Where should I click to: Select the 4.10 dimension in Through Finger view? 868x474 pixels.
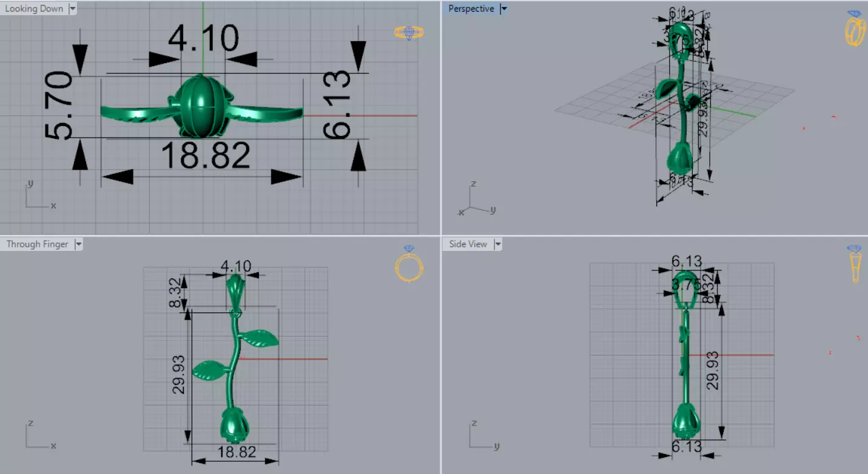click(x=235, y=267)
